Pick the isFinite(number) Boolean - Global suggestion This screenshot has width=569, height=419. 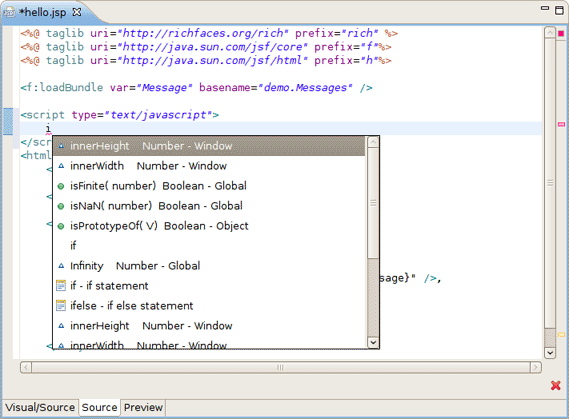[209, 186]
